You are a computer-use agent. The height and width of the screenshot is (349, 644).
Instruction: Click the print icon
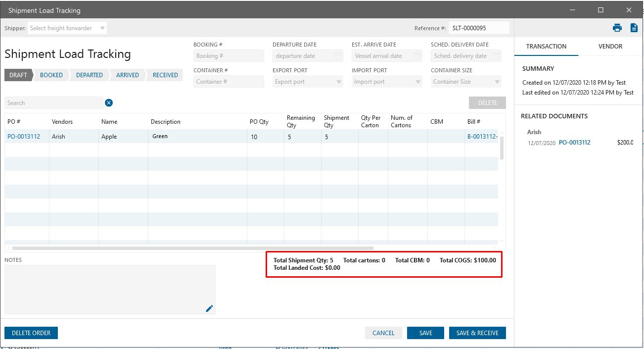617,28
